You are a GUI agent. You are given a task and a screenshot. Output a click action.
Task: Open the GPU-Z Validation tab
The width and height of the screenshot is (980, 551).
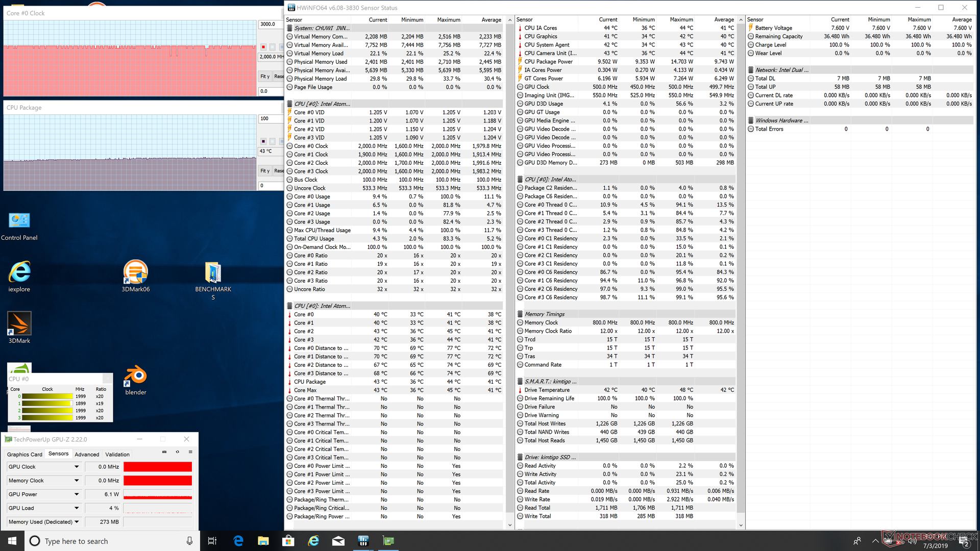[x=117, y=455]
